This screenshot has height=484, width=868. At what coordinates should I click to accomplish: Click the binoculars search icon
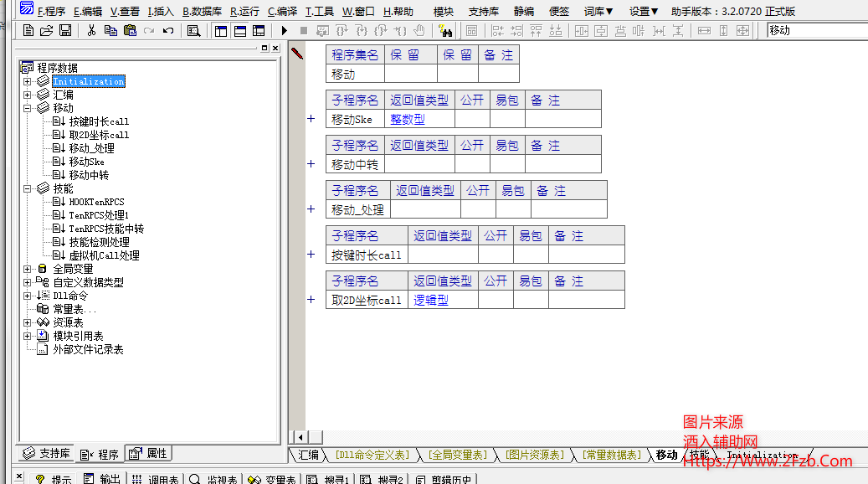[446, 31]
